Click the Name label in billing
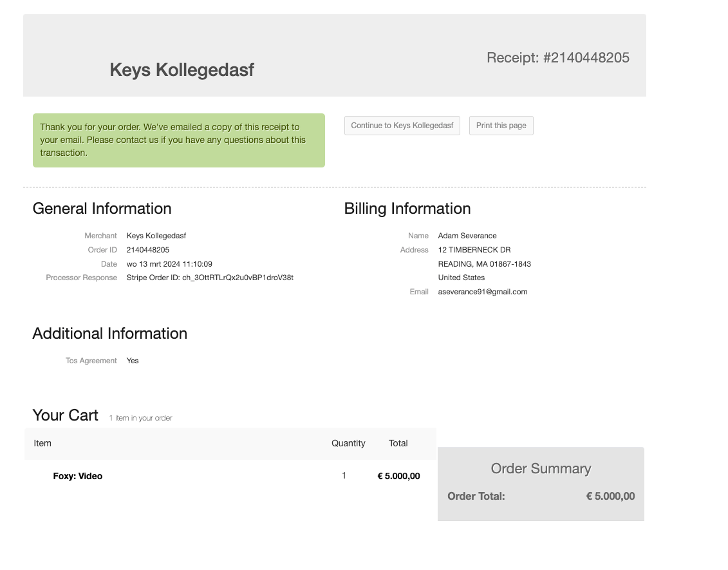This screenshot has width=728, height=570. [418, 236]
